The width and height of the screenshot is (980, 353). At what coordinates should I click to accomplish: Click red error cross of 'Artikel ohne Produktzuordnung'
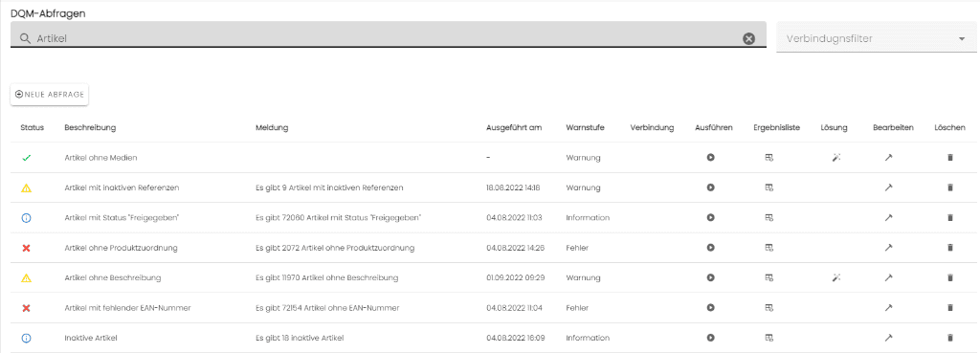click(x=26, y=248)
